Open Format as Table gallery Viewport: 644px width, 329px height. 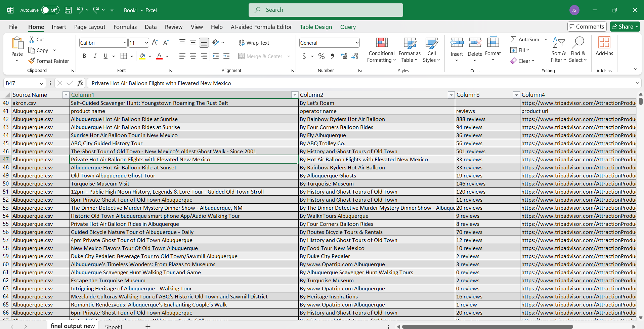[x=410, y=50]
